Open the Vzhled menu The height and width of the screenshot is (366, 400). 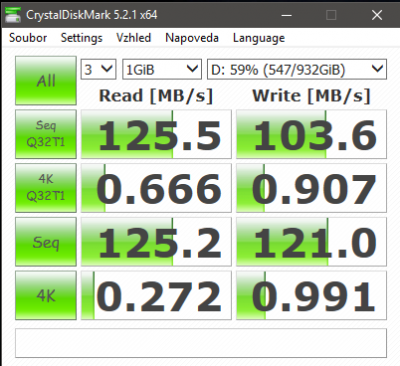pyautogui.click(x=133, y=38)
